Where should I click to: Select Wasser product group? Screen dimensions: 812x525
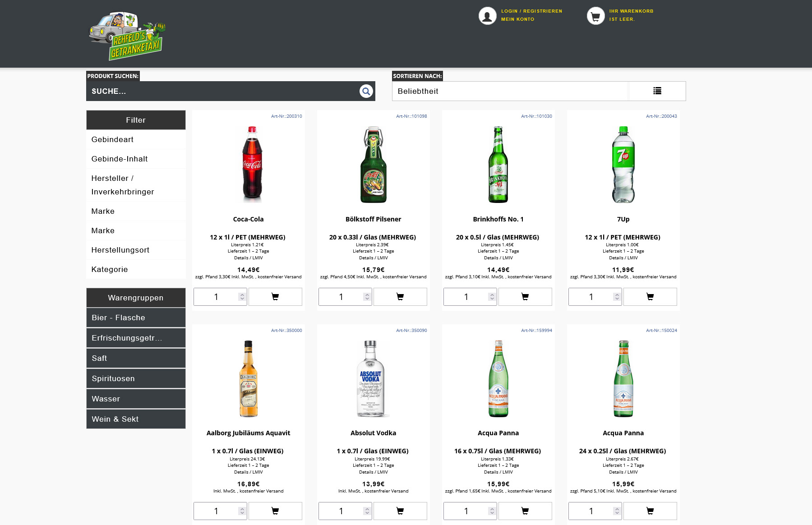coord(136,399)
